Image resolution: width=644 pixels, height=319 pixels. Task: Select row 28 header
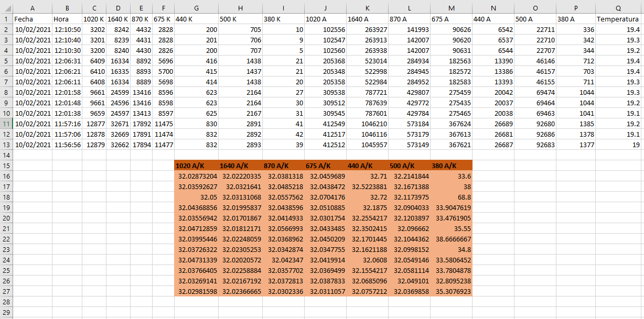click(x=6, y=302)
